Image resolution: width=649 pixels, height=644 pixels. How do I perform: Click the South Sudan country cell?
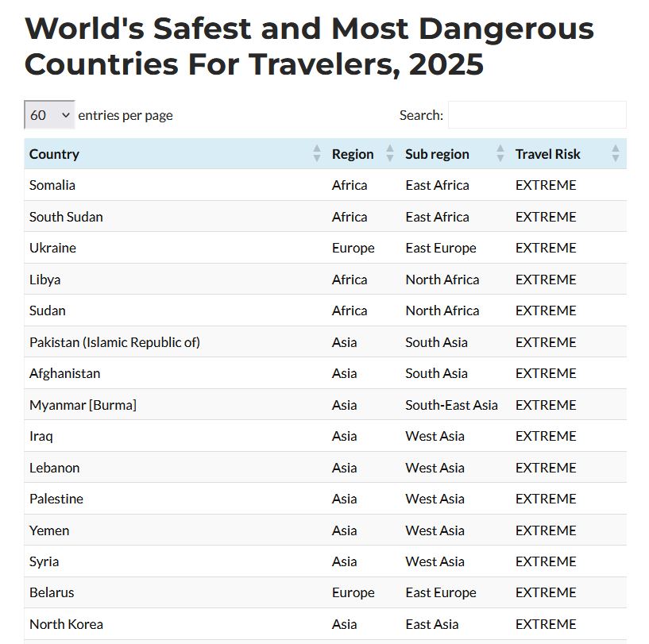(66, 217)
